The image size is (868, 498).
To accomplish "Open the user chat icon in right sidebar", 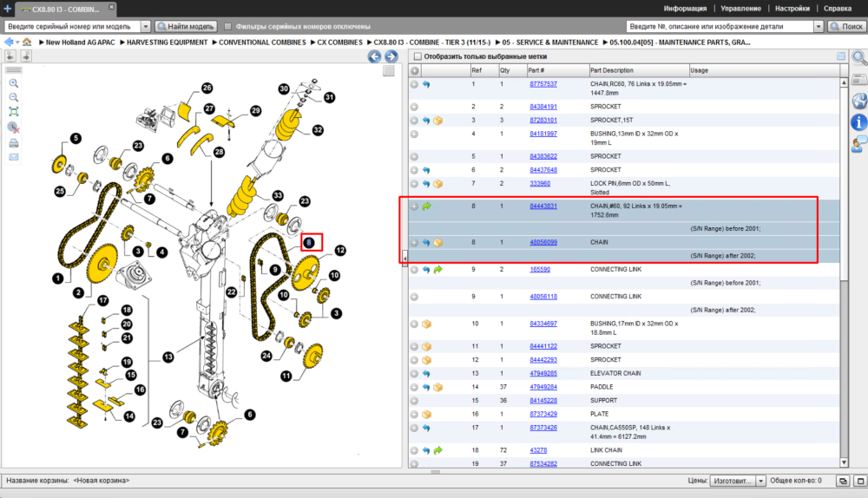I will 858,144.
